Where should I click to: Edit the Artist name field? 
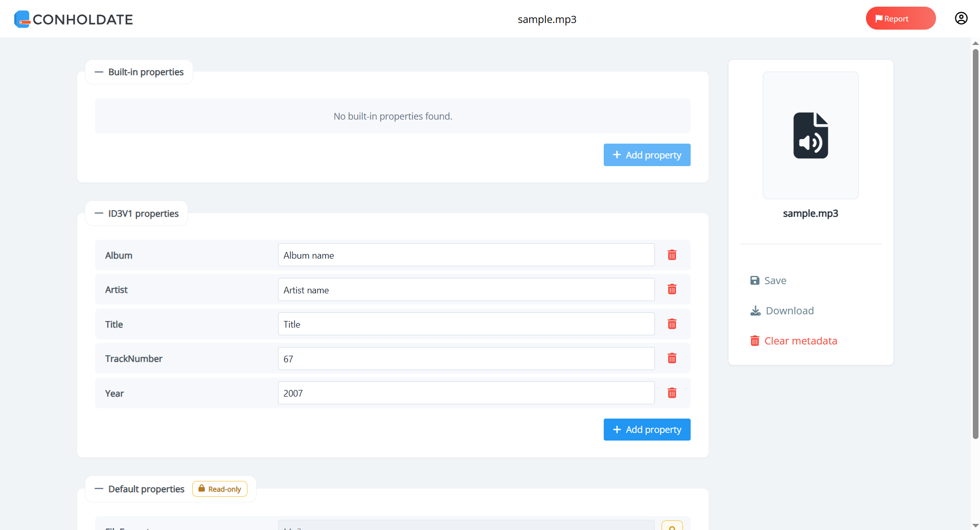[466, 290]
